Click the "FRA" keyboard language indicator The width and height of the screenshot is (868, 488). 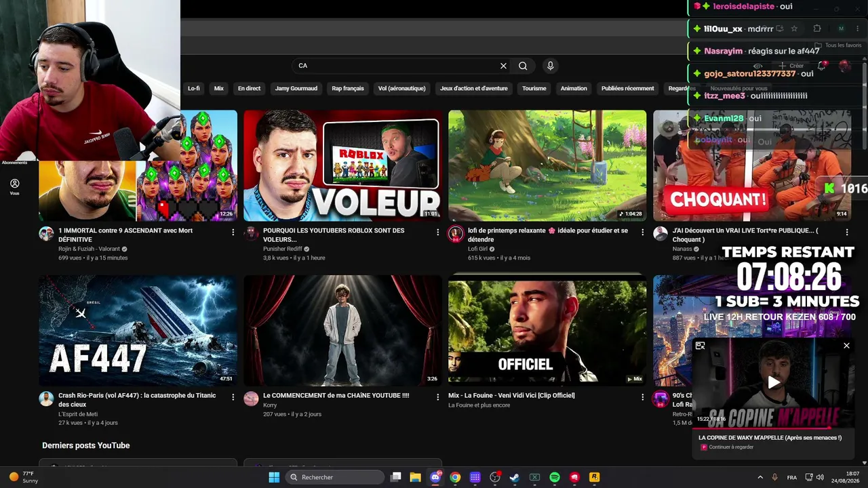[x=792, y=477]
